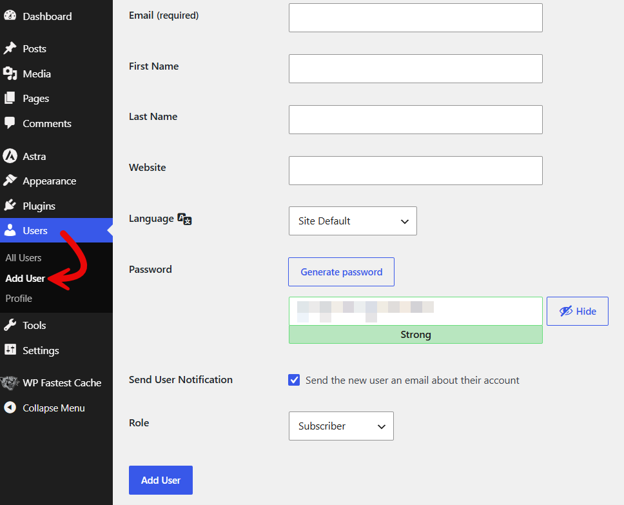The width and height of the screenshot is (624, 505).
Task: Click Collapse Menu label
Action: pyautogui.click(x=54, y=408)
